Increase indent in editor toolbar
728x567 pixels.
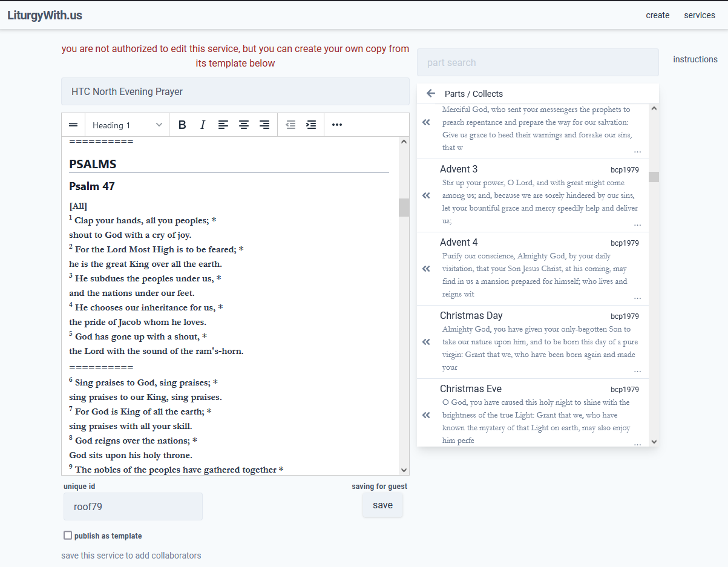click(311, 125)
